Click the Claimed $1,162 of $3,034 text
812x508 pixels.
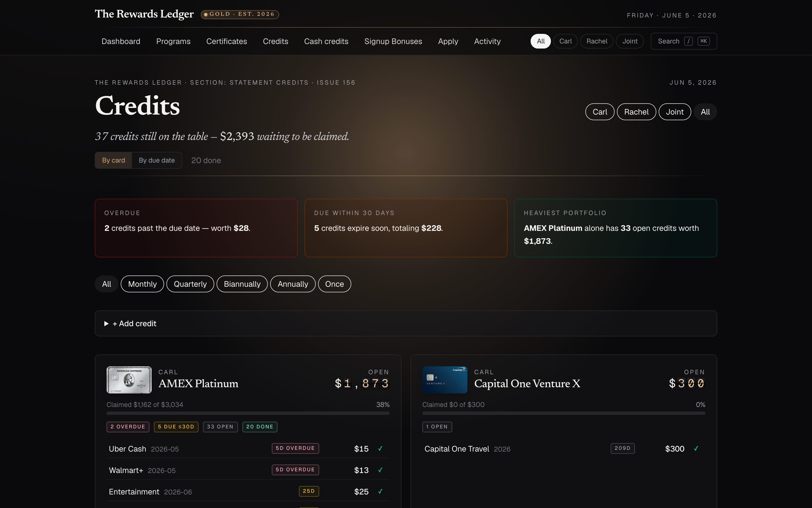click(145, 404)
